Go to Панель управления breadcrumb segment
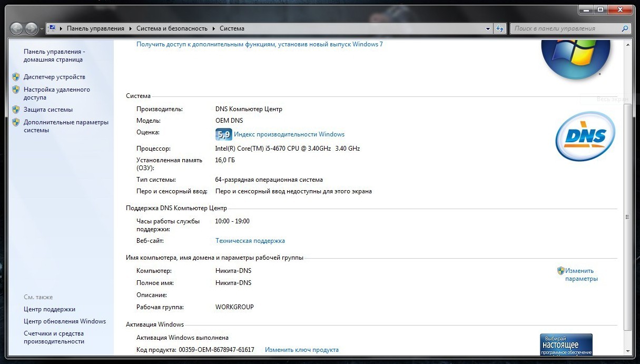This screenshot has width=640, height=364. click(x=95, y=28)
